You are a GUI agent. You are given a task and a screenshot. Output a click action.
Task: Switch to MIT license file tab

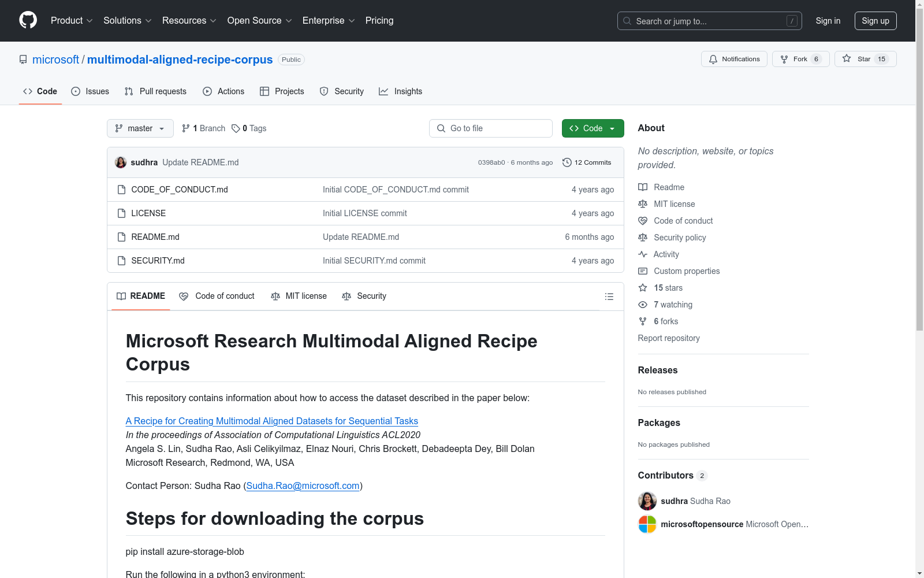[x=299, y=296]
